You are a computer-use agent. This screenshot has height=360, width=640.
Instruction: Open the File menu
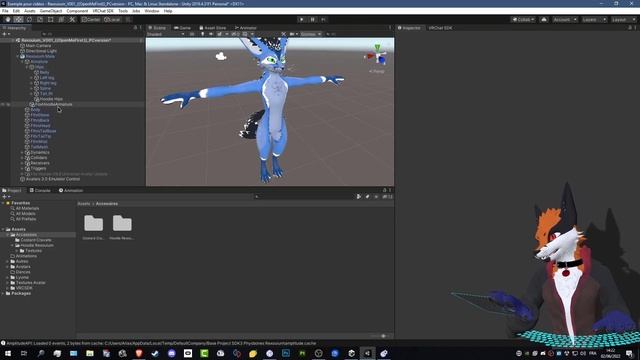(5, 11)
